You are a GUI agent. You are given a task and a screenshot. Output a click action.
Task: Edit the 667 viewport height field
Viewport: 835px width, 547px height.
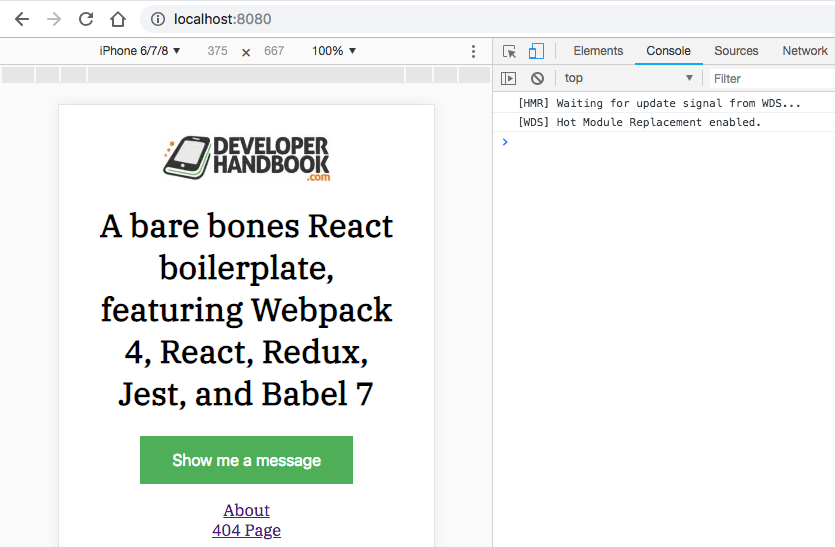274,51
